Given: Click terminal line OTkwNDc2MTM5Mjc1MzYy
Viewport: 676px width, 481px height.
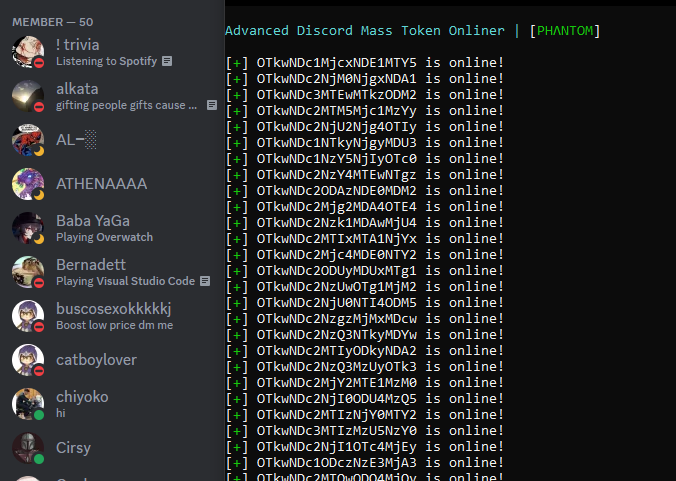Looking at the screenshot, I should [365, 110].
